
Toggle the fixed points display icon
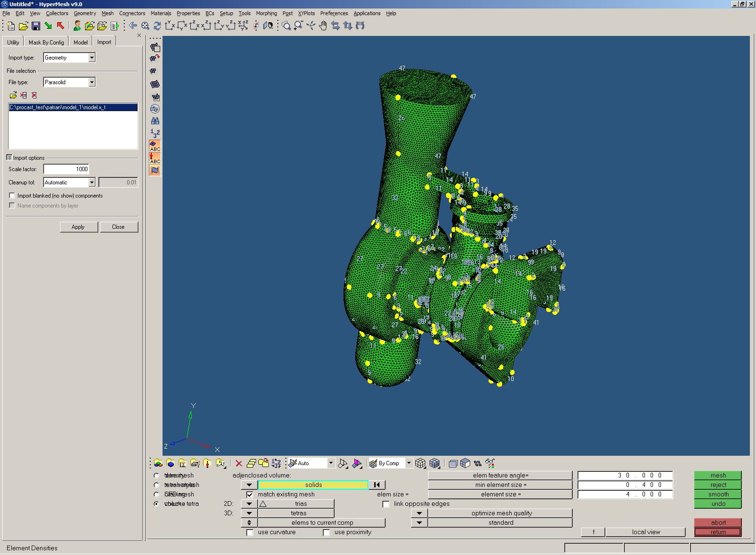click(x=155, y=170)
